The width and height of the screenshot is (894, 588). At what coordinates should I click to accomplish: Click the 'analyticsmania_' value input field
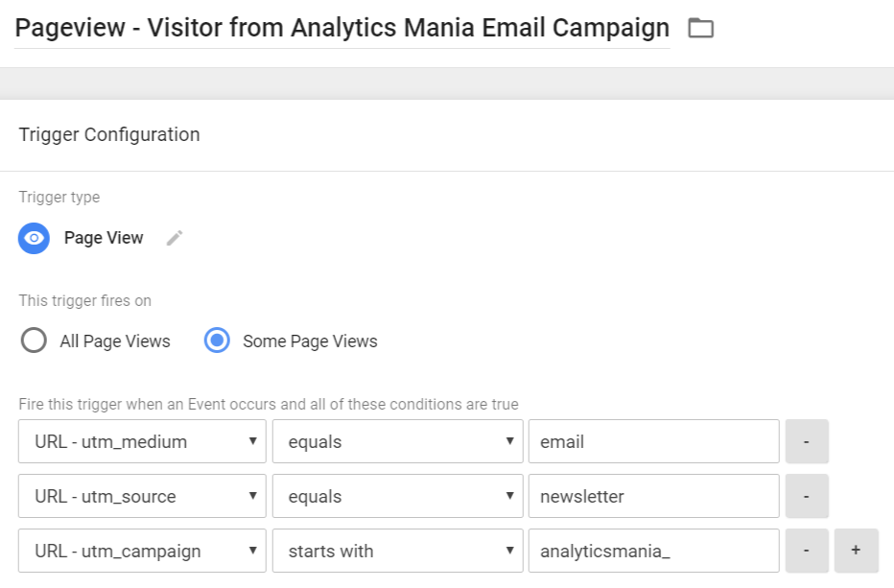click(x=652, y=552)
